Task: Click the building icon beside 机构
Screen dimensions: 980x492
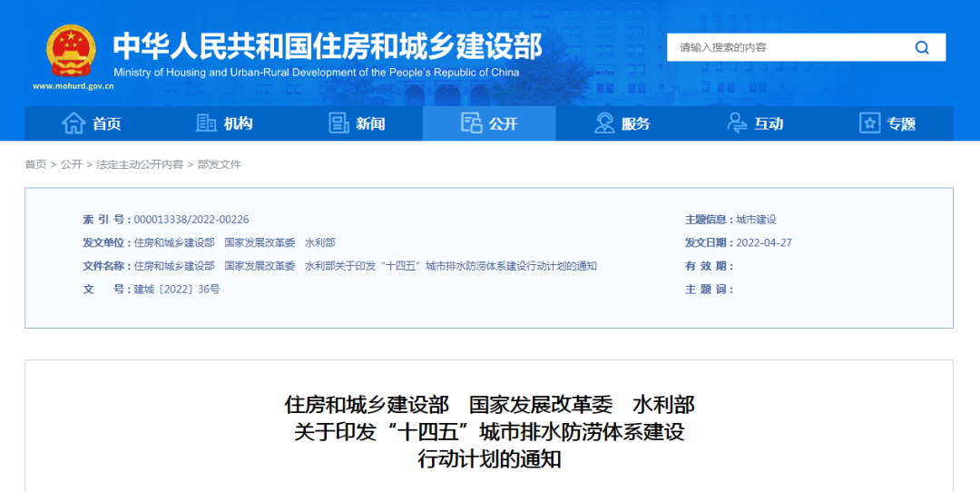Action: [206, 123]
